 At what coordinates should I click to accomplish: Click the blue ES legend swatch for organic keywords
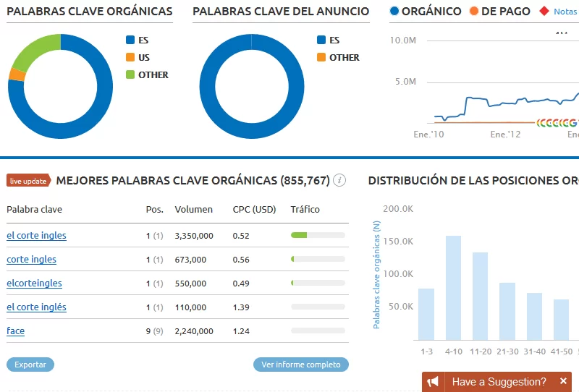coord(130,40)
